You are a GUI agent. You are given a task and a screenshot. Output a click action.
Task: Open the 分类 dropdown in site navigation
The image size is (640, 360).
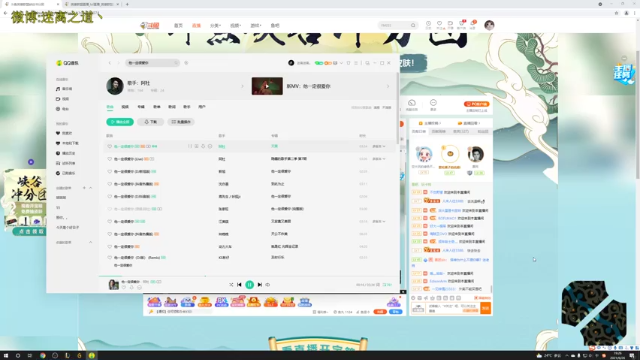point(215,25)
